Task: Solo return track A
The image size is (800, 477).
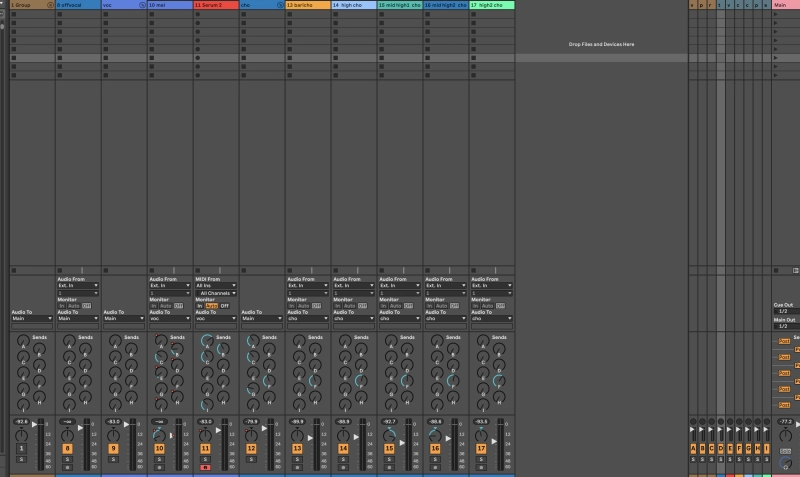Action: tap(694, 459)
